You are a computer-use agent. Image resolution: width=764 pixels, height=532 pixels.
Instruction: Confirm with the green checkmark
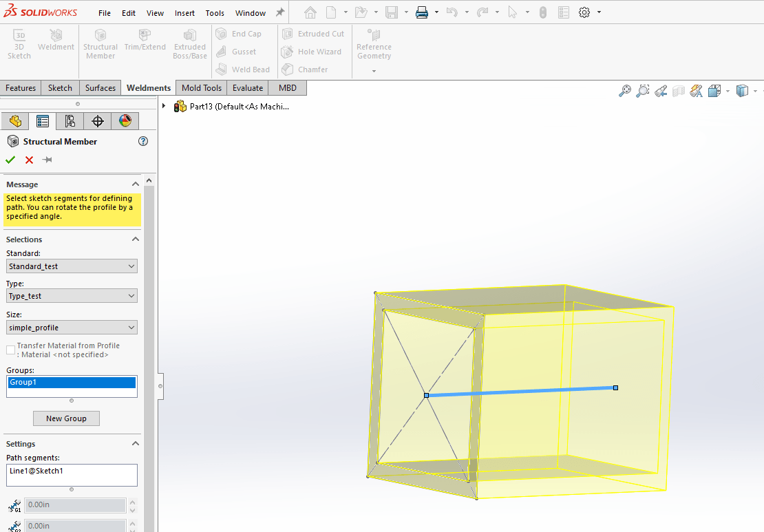pyautogui.click(x=10, y=159)
